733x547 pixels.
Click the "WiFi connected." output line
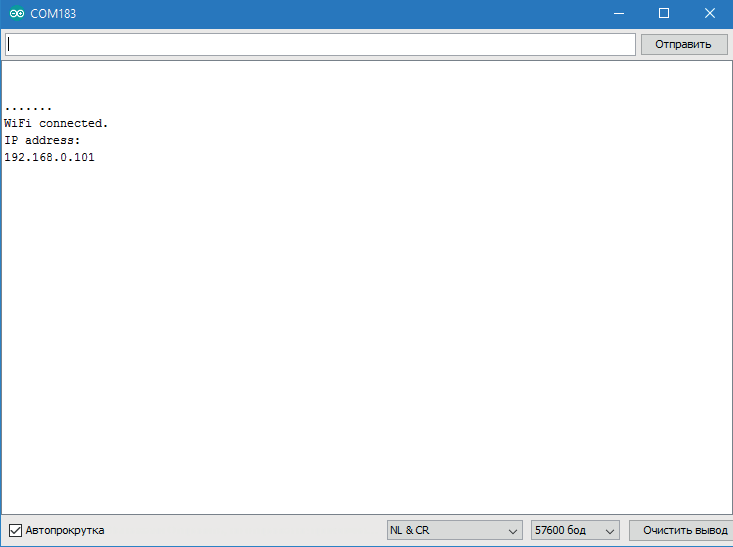tap(56, 123)
